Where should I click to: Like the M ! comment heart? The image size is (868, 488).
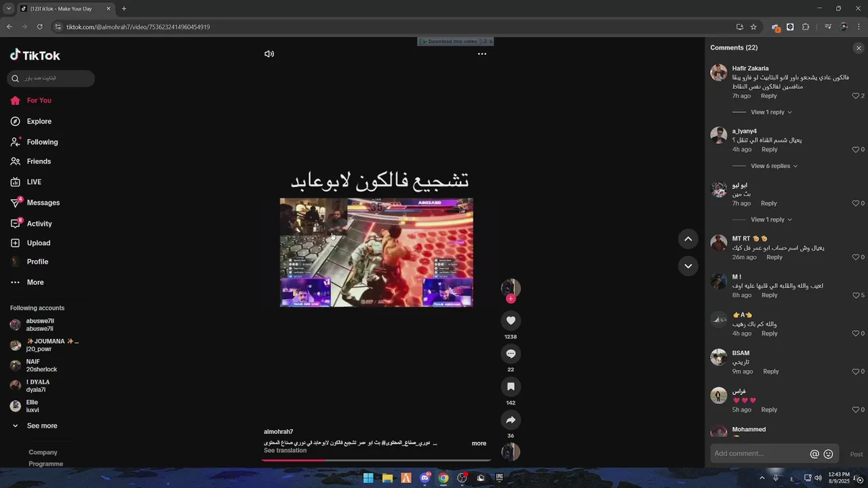click(856, 295)
